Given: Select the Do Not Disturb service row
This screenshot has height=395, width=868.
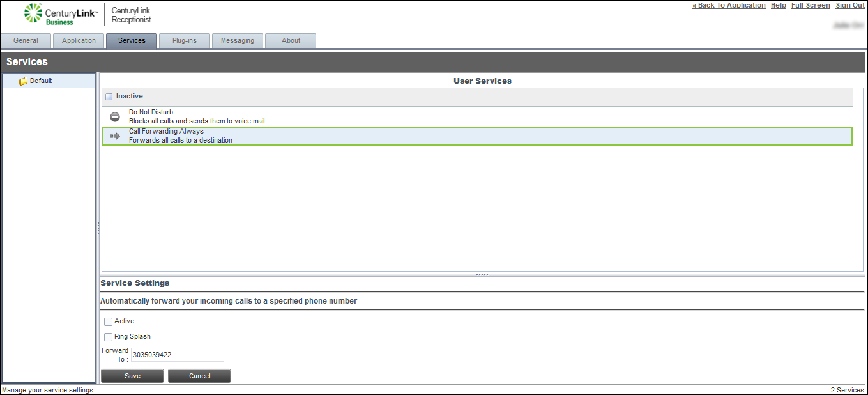Looking at the screenshot, I should [477, 117].
